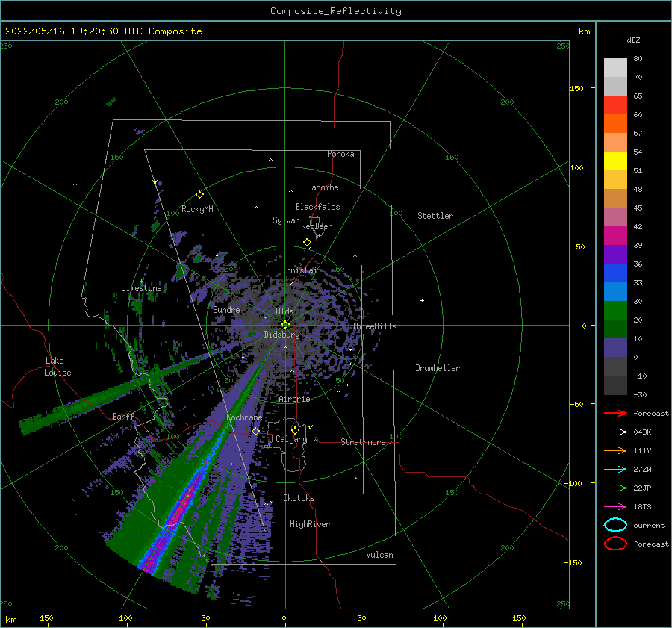Viewport: 672px width, 628px height.
Task: Pick the red 60-65 dBZ swatch
Action: pos(615,105)
